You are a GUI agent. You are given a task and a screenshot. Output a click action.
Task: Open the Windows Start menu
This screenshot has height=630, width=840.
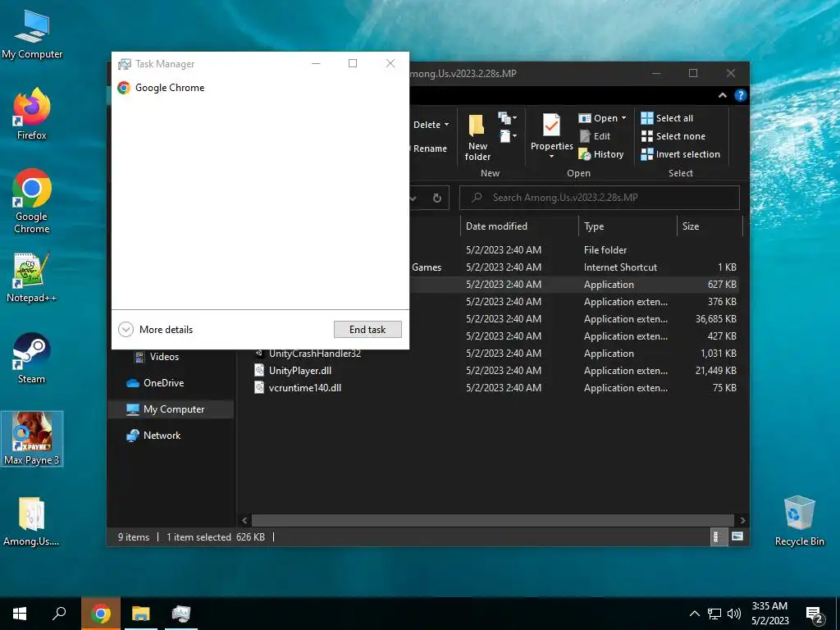click(x=20, y=614)
